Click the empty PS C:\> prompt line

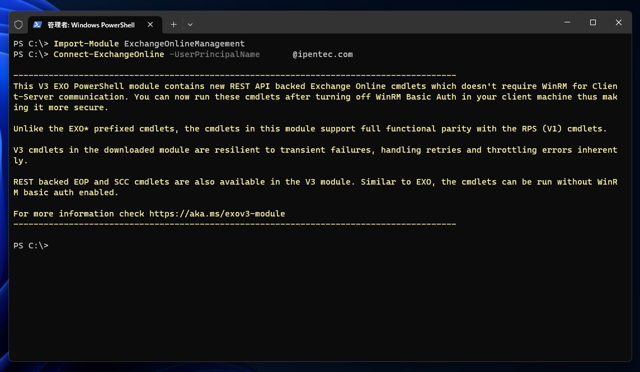(31, 245)
